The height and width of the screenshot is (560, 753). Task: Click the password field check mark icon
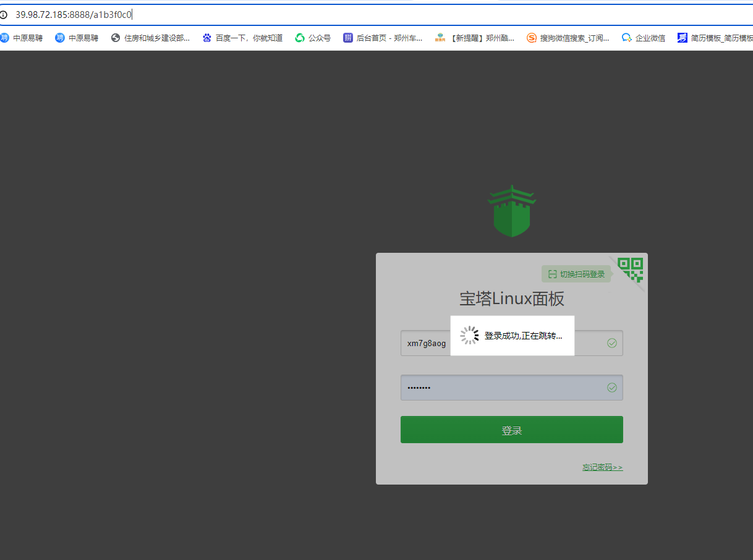(x=612, y=388)
